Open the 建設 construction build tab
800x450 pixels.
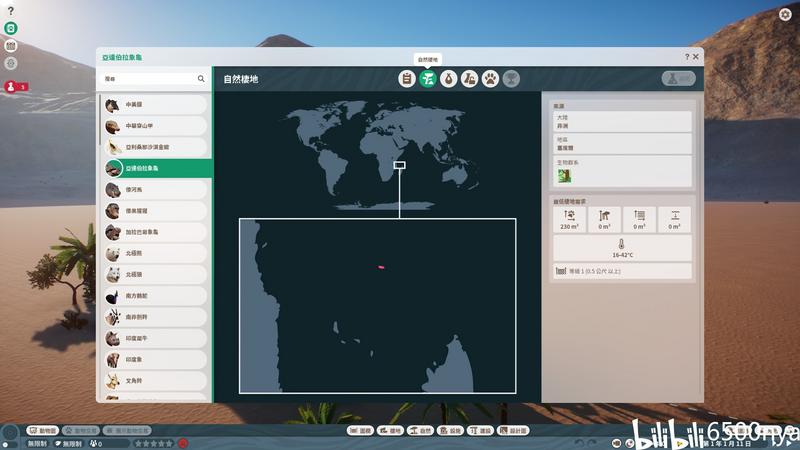[x=481, y=431]
